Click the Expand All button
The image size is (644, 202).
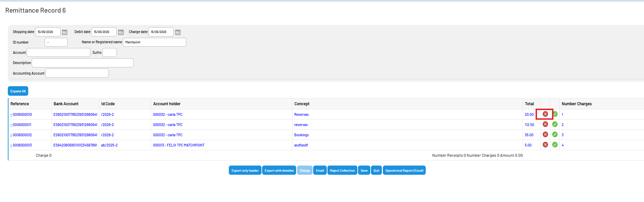click(x=18, y=91)
